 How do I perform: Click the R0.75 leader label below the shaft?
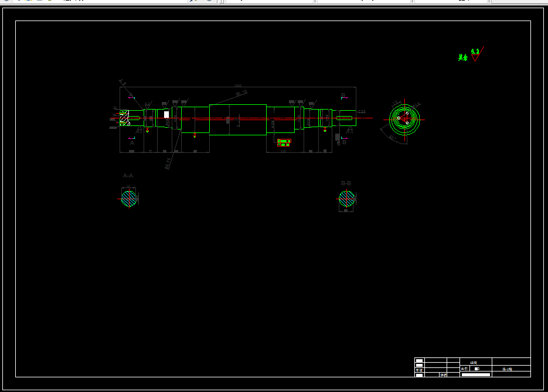168,163
